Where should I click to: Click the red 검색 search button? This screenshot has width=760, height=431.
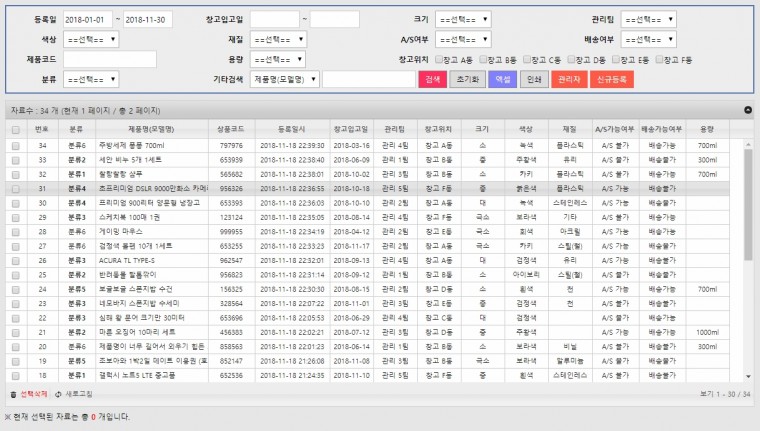(432, 79)
